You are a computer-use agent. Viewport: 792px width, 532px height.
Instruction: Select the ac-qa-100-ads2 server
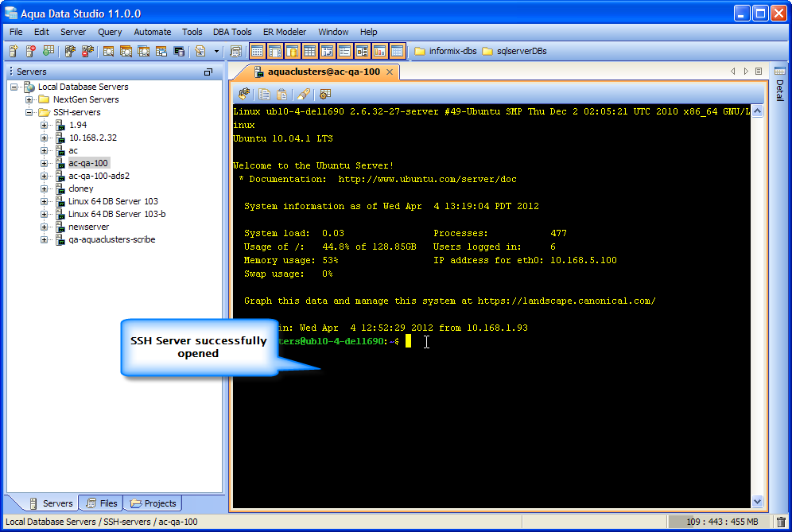coord(99,176)
